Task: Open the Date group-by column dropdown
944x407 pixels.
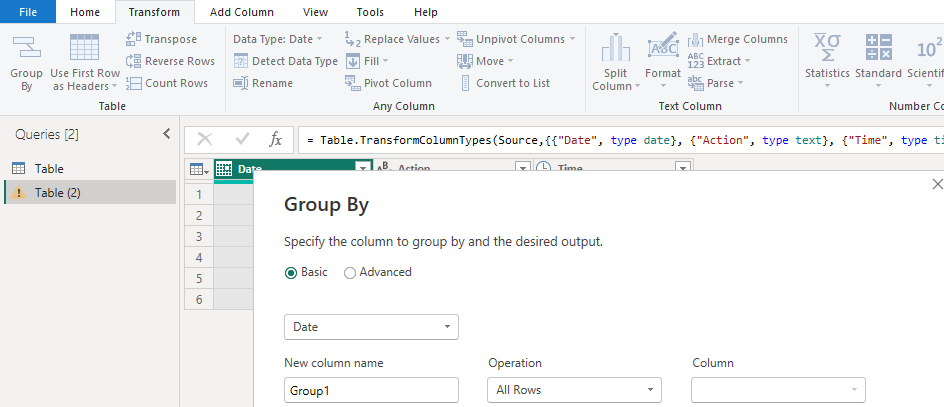Action: click(x=371, y=327)
